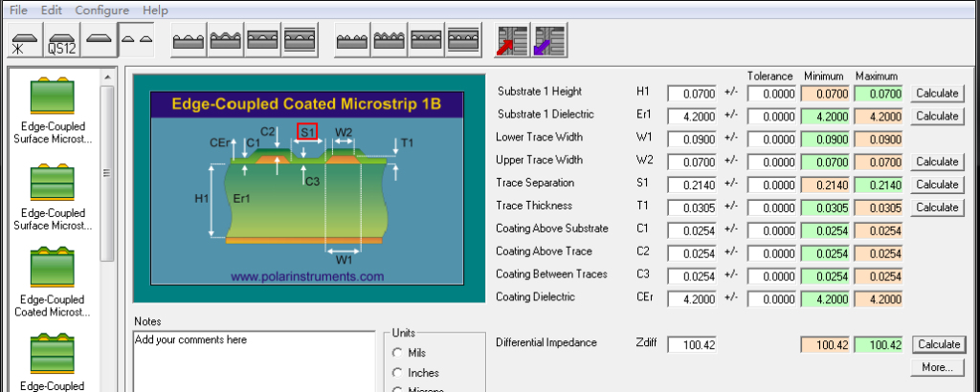This screenshot has height=392, width=980.
Task: Select the QS12 toolbar icon
Action: pos(61,41)
